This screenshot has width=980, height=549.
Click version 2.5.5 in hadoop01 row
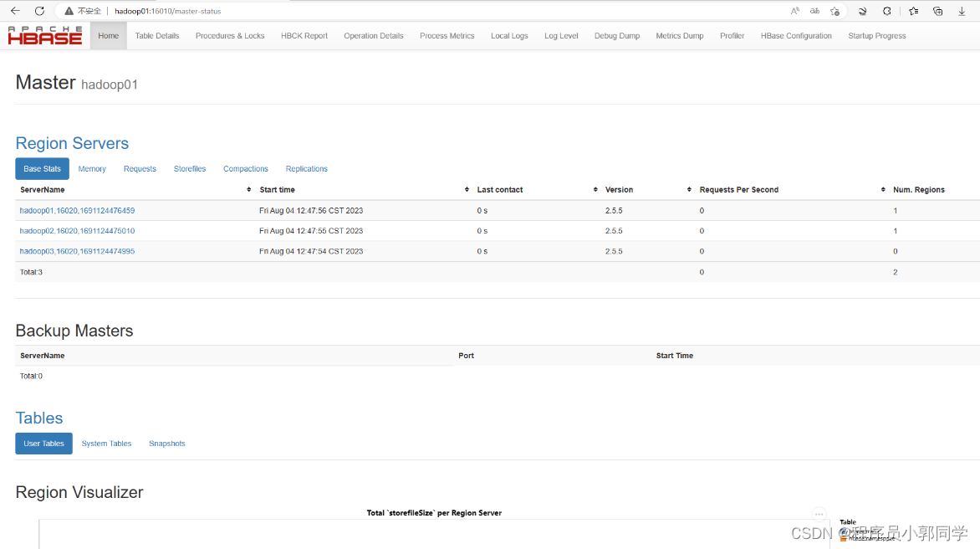(614, 211)
